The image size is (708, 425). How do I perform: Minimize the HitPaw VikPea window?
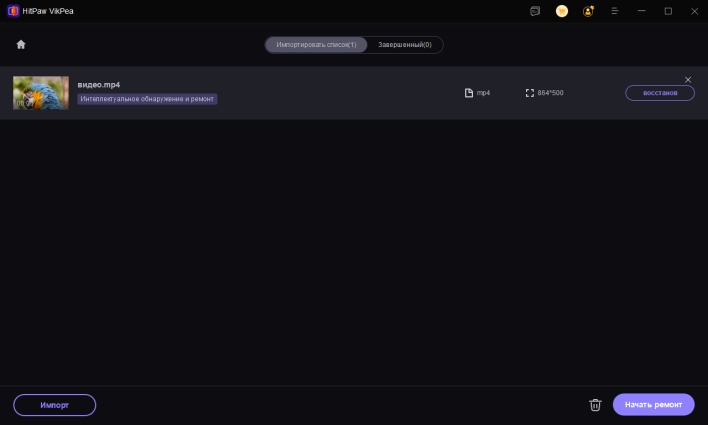(x=642, y=11)
